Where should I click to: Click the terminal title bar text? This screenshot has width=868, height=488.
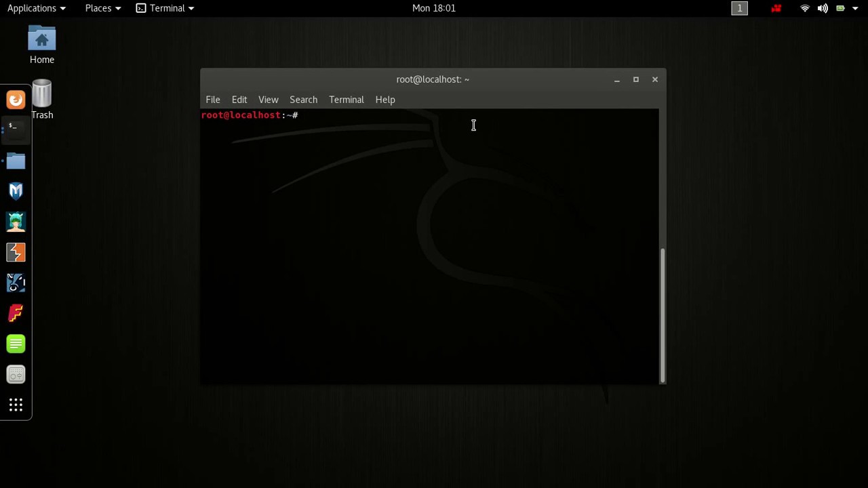(x=433, y=79)
